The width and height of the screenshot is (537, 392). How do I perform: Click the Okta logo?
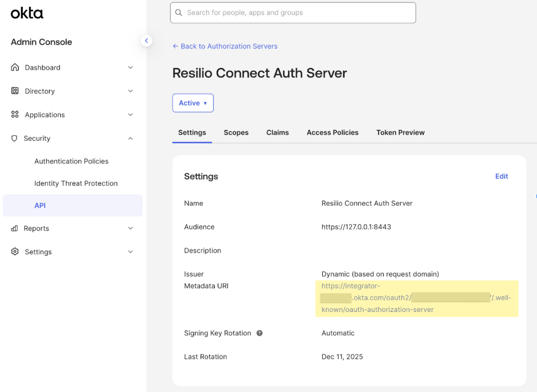coord(27,14)
